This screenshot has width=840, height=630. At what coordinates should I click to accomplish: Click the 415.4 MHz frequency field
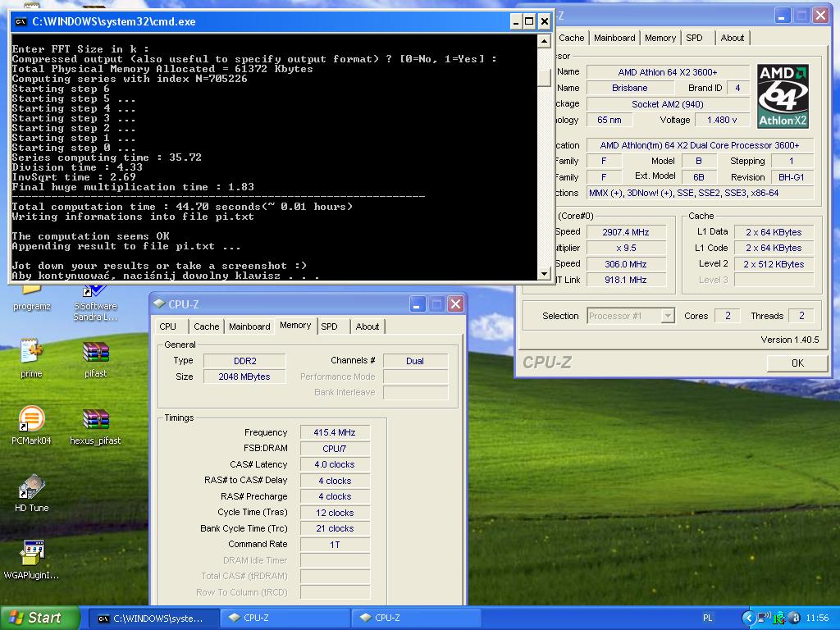click(335, 432)
